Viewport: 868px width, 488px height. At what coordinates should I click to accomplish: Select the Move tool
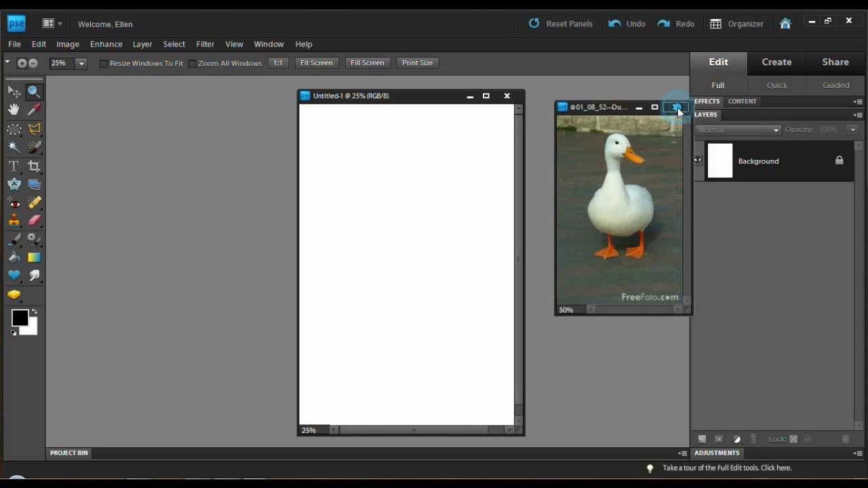click(x=14, y=91)
